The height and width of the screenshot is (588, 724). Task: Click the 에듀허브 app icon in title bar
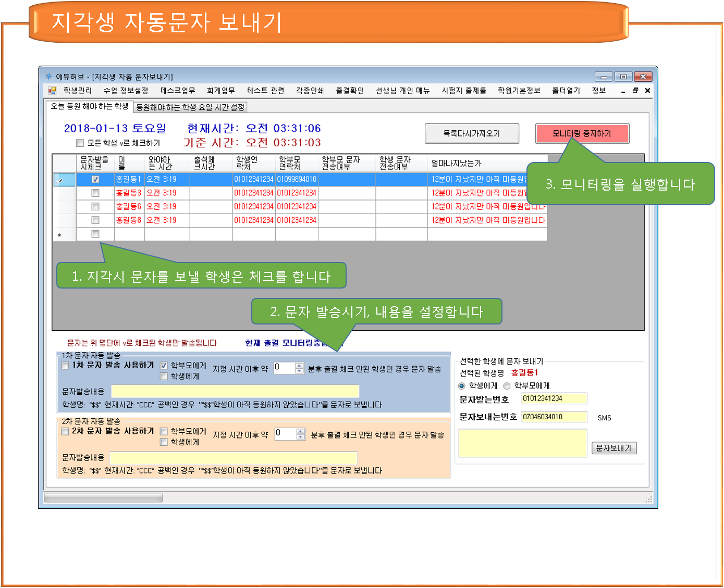click(x=48, y=77)
